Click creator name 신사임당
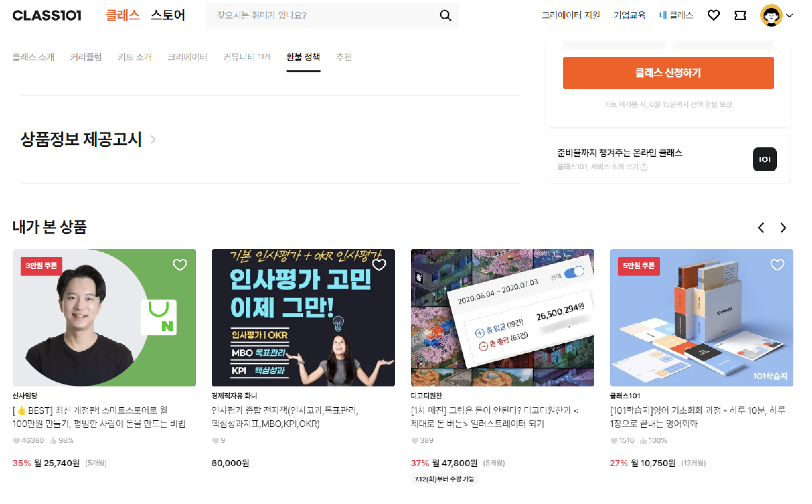Screen dimensions: 812x504 pos(25,395)
